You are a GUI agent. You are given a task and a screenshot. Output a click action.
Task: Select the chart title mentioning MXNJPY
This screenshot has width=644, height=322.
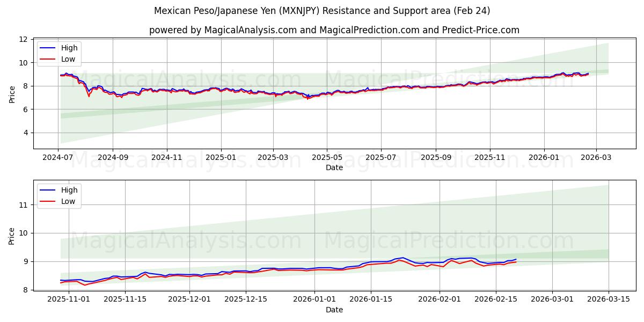tap(322, 10)
